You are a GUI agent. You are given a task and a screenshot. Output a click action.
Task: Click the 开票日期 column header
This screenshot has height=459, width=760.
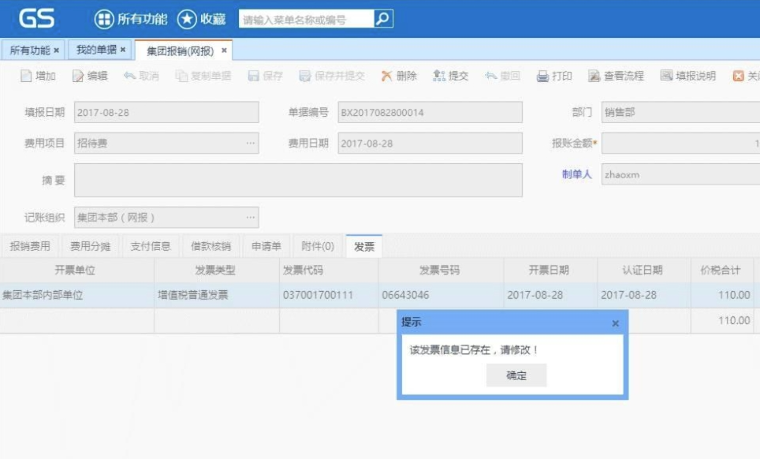click(549, 270)
